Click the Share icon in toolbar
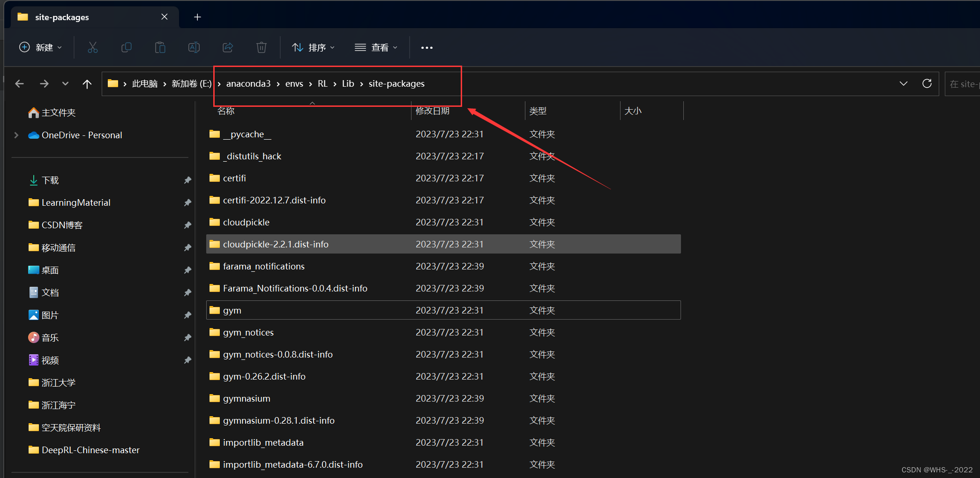Viewport: 980px width, 478px height. [x=228, y=47]
